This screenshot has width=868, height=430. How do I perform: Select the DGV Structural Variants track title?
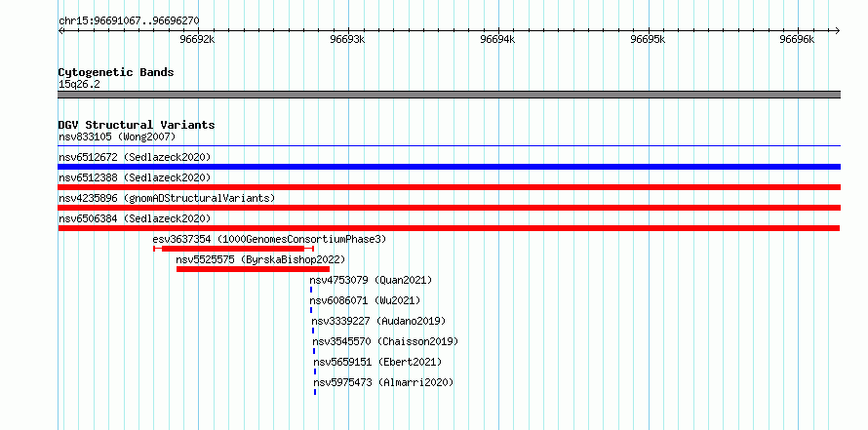[137, 125]
